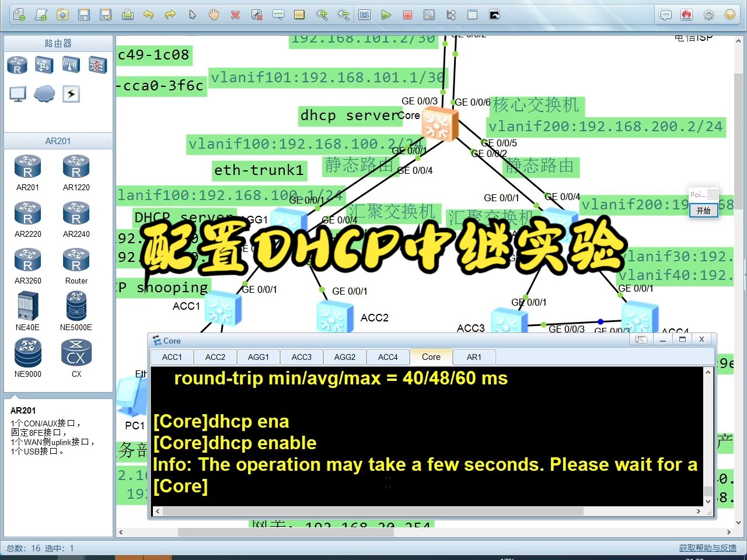Select the PC terminal category icon
Image resolution: width=747 pixels, height=560 pixels.
pyautogui.click(x=18, y=94)
